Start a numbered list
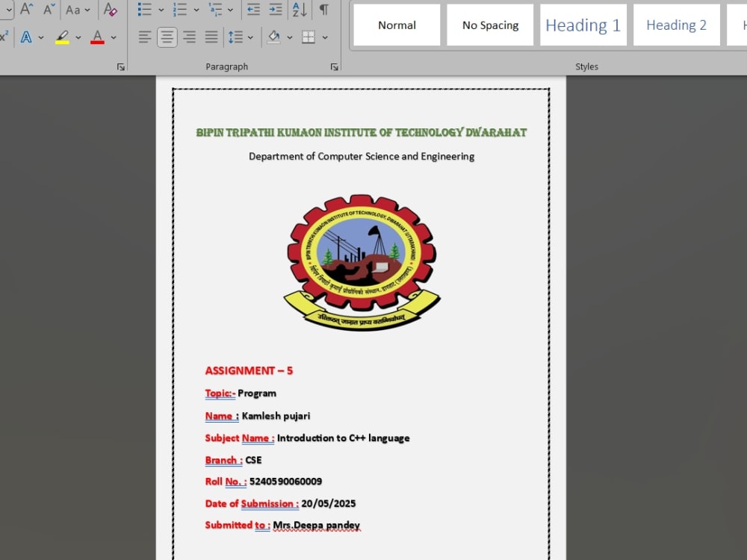747x560 pixels. (x=179, y=10)
